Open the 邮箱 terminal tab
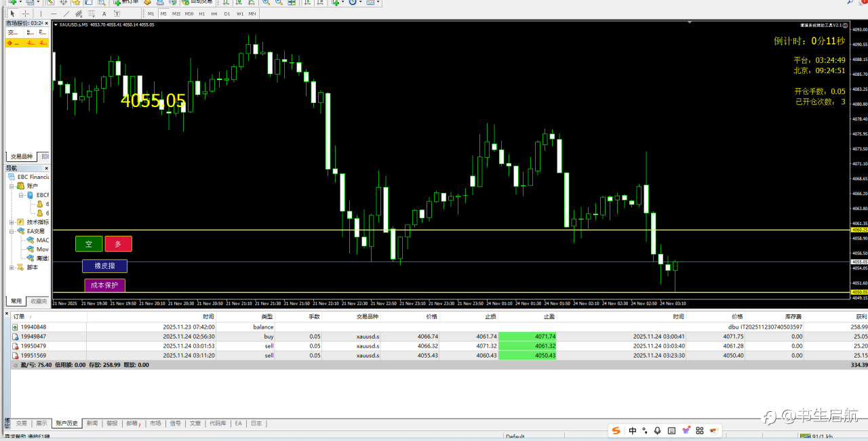This screenshot has height=441, width=868. [133, 423]
